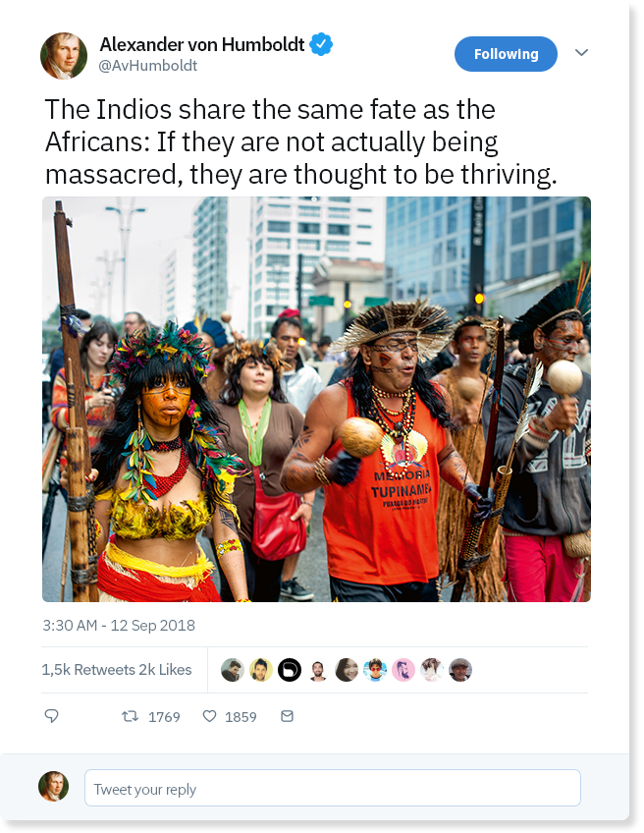
Task: Click the retweet arrows icon
Action: [x=130, y=717]
